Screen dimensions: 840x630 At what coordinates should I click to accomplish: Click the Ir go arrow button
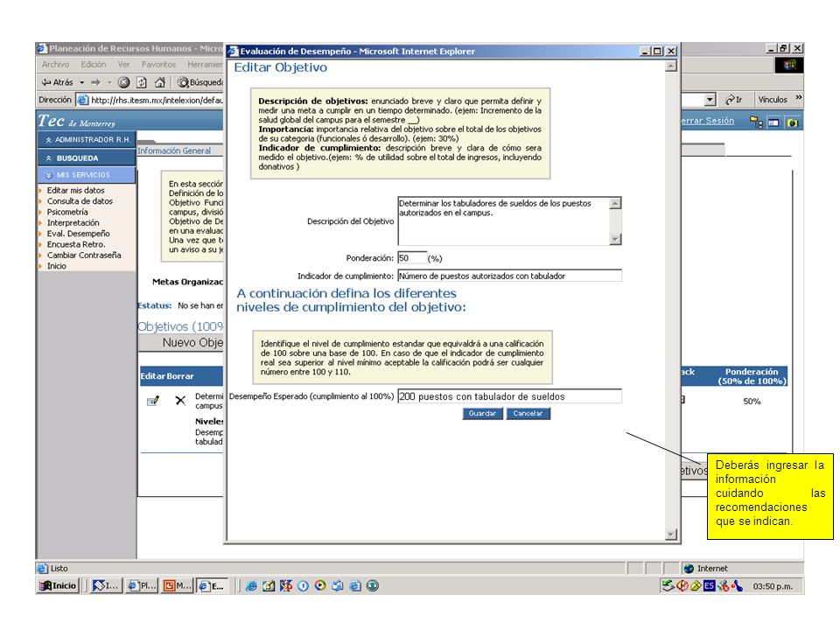click(x=734, y=100)
